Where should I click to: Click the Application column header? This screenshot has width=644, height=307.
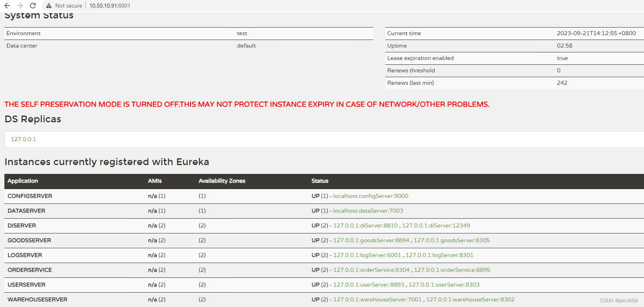click(x=23, y=181)
